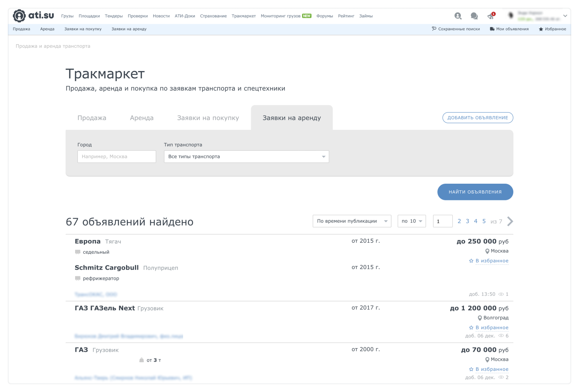Image resolution: width=579 pixels, height=392 pixels.
Task: Click the views eye icon in ГАЗель Next listing
Action: point(501,335)
